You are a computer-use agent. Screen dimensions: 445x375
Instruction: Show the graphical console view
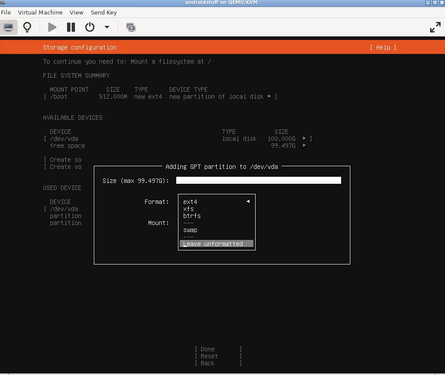click(8, 27)
